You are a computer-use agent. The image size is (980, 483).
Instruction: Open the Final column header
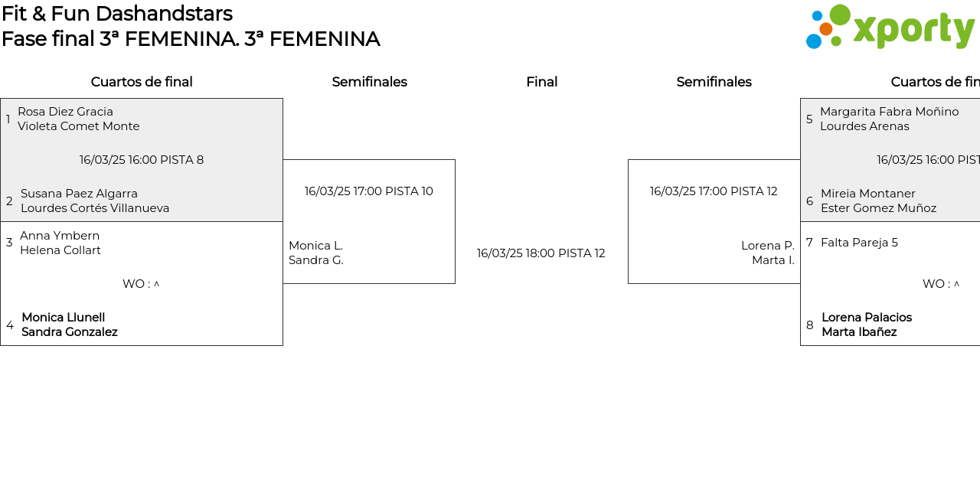(x=541, y=82)
